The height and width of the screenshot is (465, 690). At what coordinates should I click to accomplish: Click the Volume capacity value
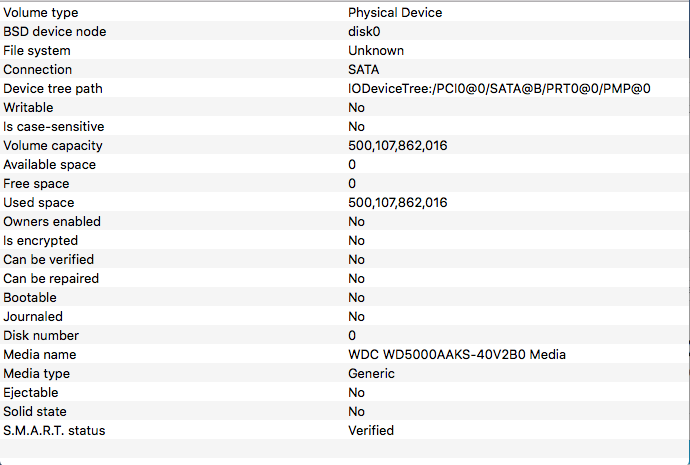click(x=397, y=146)
